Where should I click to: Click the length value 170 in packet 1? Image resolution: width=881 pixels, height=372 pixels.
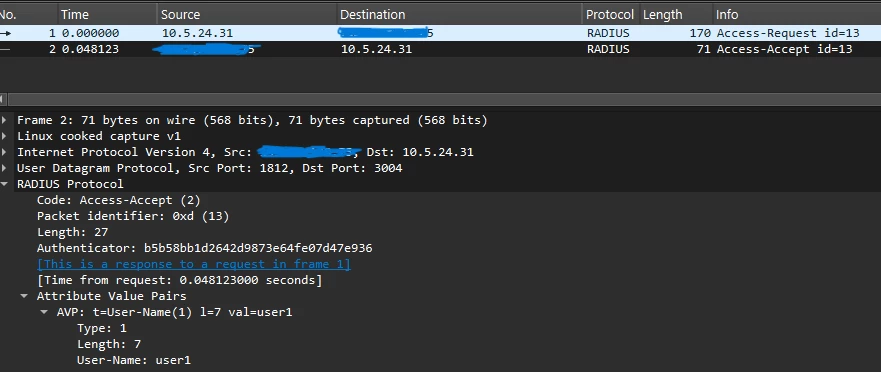tap(700, 33)
